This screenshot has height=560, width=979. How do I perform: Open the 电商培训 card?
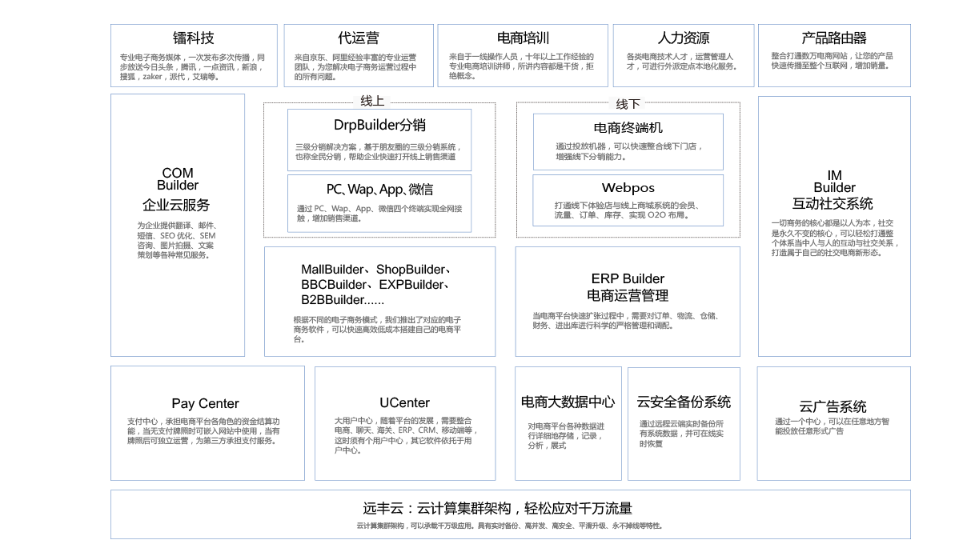pos(523,55)
